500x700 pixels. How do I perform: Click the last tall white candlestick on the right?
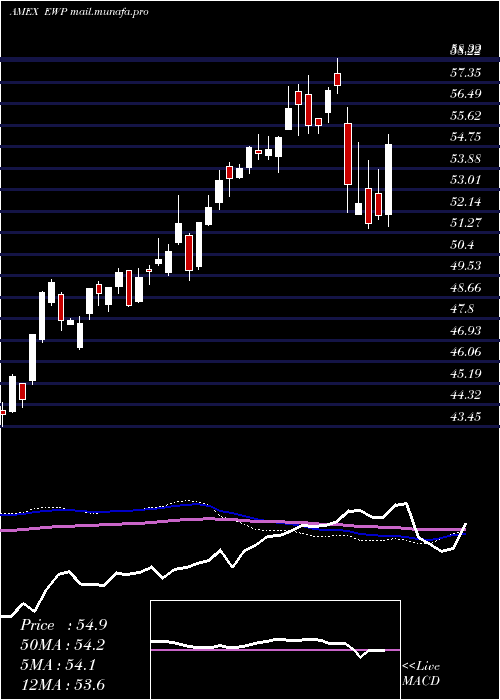[x=388, y=179]
